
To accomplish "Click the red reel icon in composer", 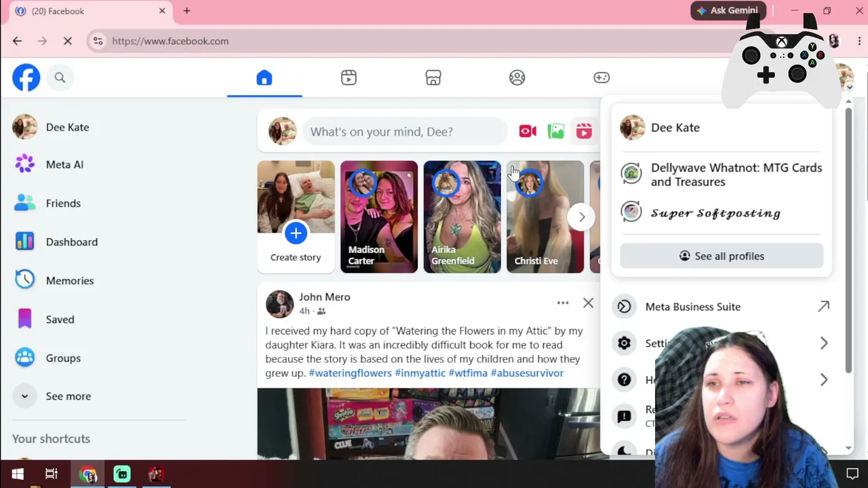I will click(584, 131).
